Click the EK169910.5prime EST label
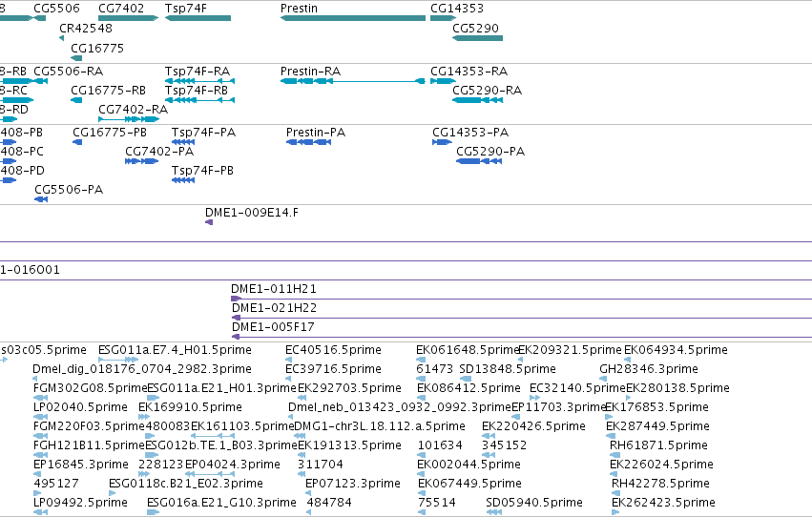This screenshot has width=812, height=517. (190, 407)
